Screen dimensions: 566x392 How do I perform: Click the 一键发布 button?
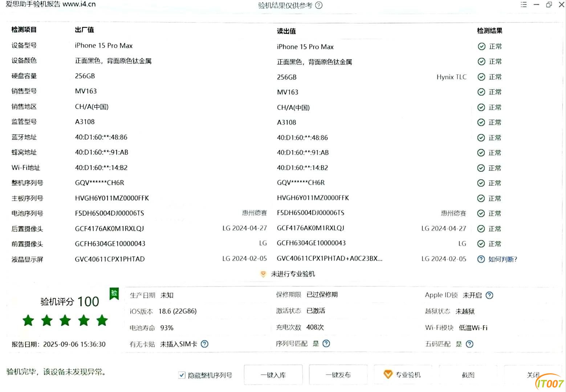338,375
